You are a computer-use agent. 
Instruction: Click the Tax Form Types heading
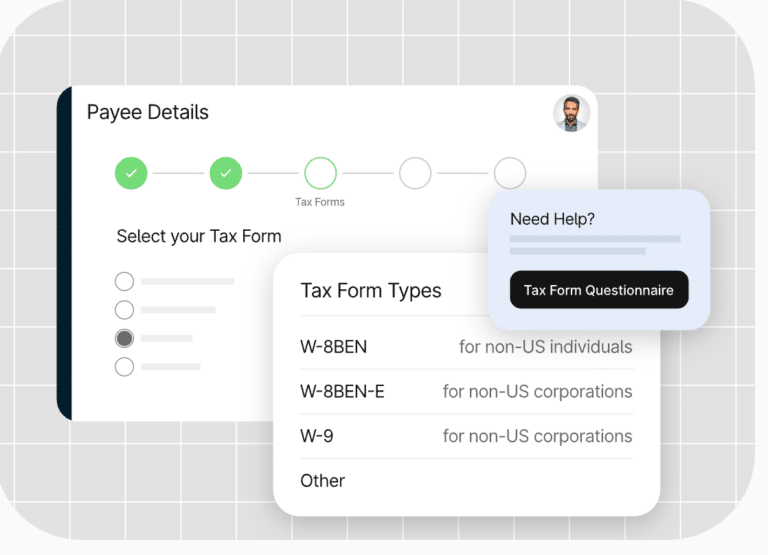[370, 291]
